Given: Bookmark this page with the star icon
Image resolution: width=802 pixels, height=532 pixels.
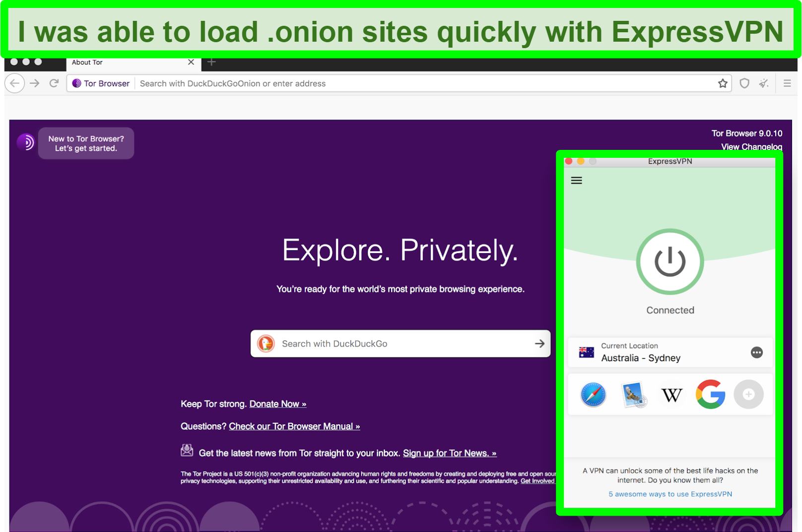Looking at the screenshot, I should tap(723, 83).
